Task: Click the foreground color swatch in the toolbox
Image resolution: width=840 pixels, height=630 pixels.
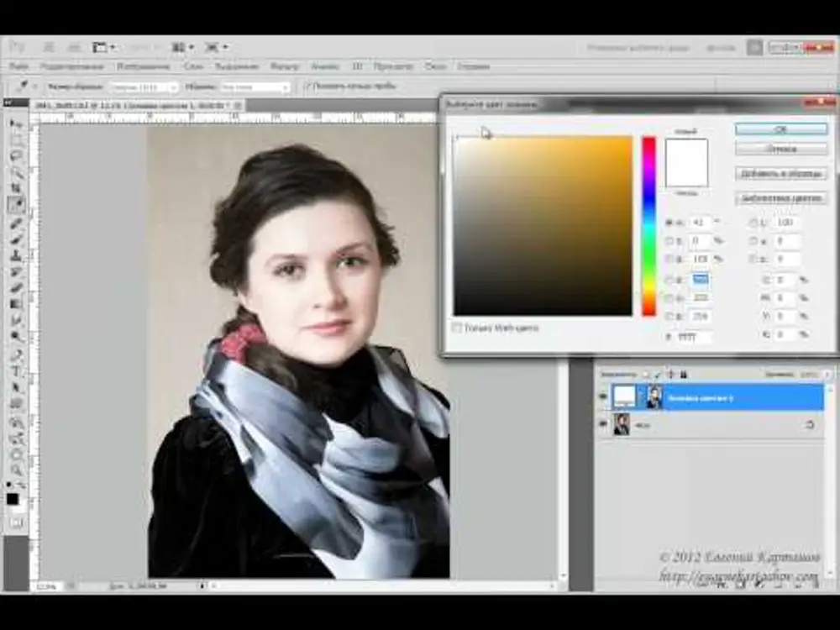Action: (x=13, y=499)
